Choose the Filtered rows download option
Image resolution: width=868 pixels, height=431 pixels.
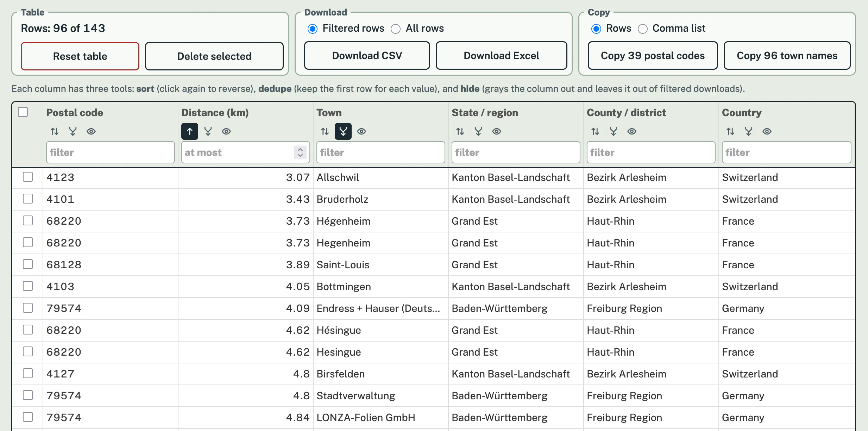[x=313, y=29]
